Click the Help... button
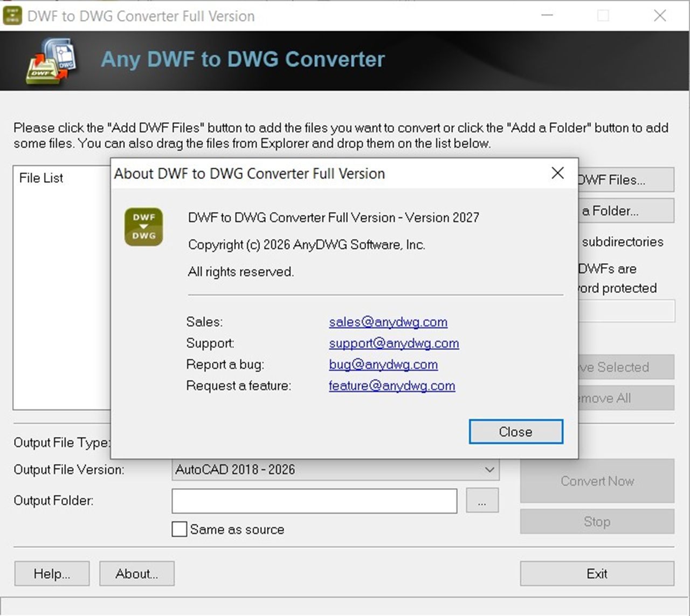Screen dimensions: 690x616 coord(52,573)
